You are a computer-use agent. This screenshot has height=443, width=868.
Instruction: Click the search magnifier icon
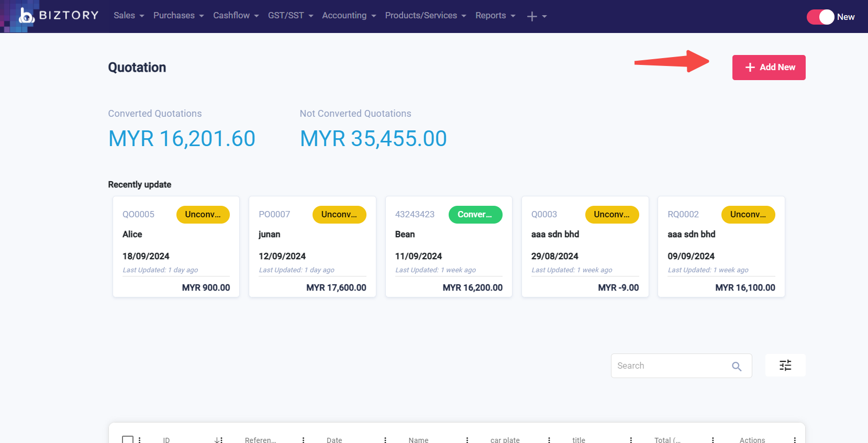pos(737,366)
